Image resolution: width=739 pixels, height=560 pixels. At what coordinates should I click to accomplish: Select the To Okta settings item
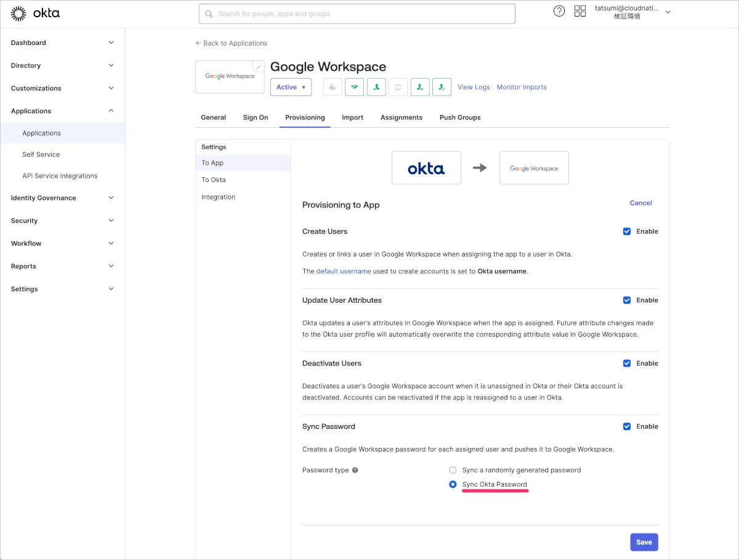click(x=214, y=180)
